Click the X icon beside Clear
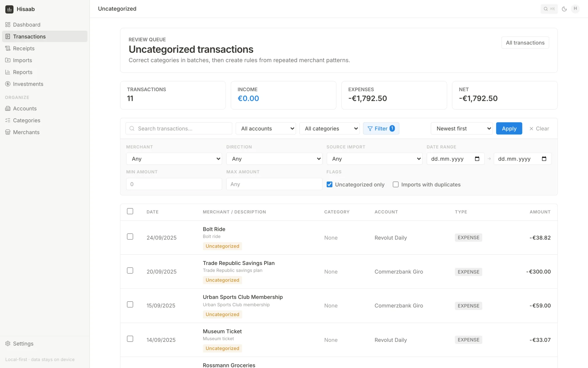Screen dimensions: 588x368 tap(531, 129)
